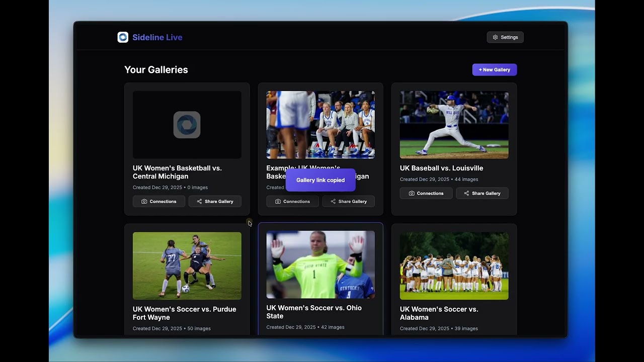The image size is (644, 362).
Task: Click Connections for the Baseball vs. Louisville gallery
Action: click(426, 193)
